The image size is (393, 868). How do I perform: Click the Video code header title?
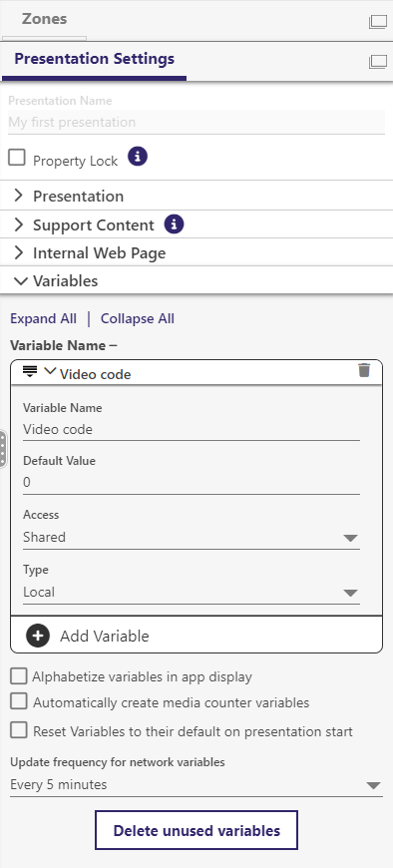coord(95,374)
